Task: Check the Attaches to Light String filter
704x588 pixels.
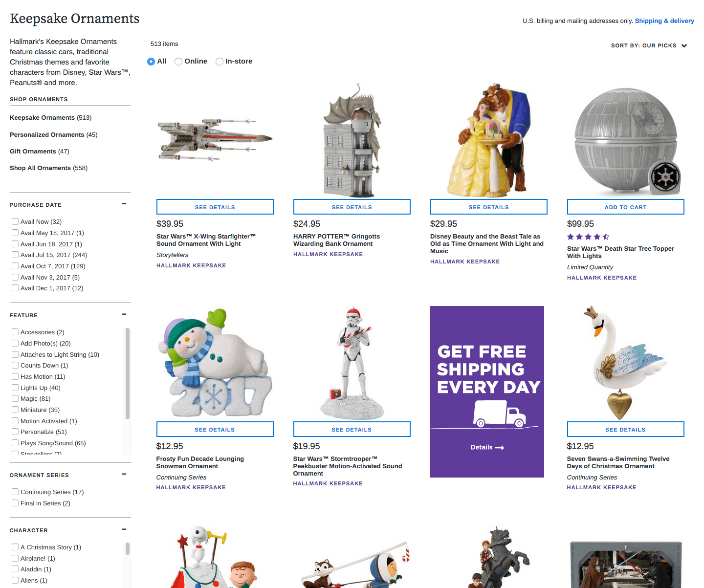Action: [x=15, y=354]
